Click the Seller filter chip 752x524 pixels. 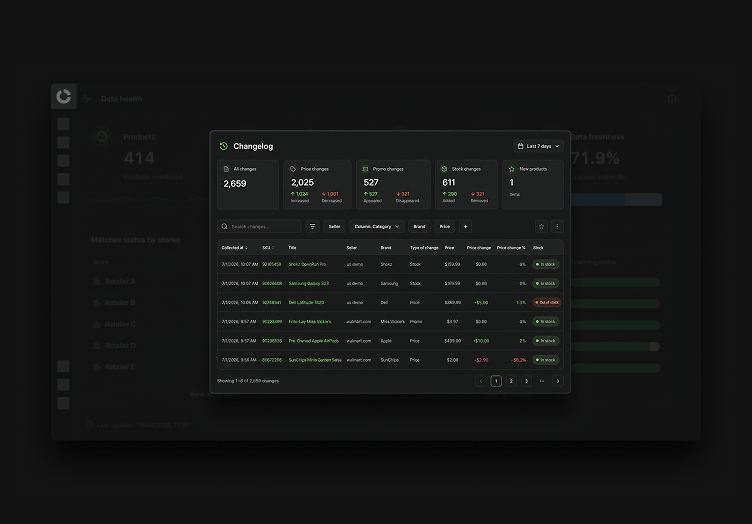[x=334, y=226]
